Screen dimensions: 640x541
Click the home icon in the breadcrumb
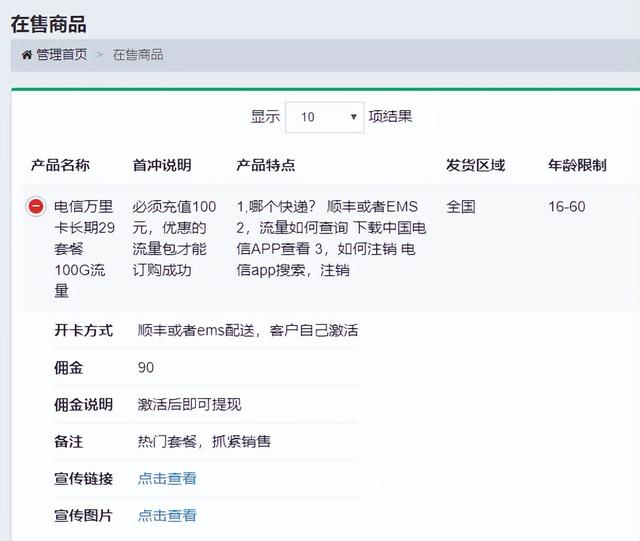point(27,55)
